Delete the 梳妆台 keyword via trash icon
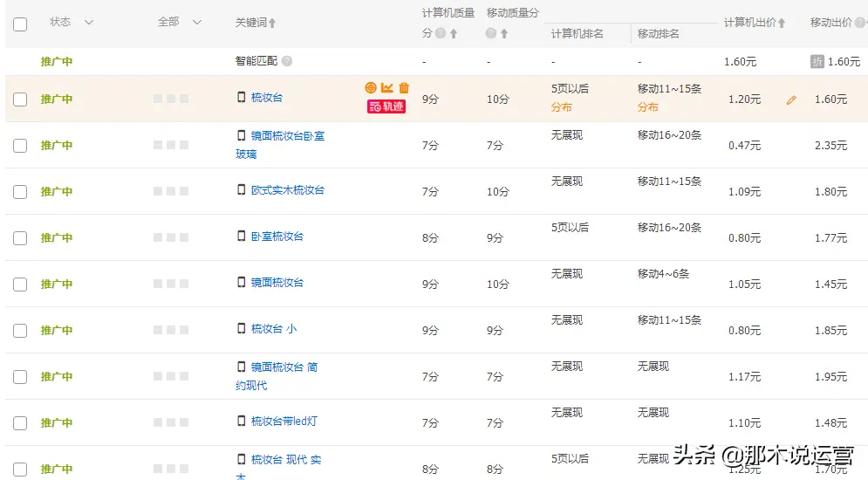Viewport: 868px width, 480px height. (x=404, y=88)
